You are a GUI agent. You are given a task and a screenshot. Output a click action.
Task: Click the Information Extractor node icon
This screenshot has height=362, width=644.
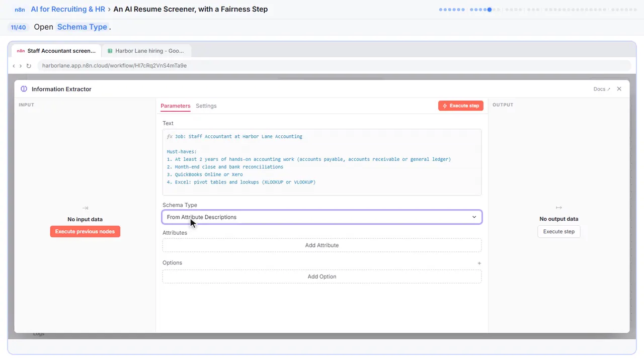click(x=24, y=89)
